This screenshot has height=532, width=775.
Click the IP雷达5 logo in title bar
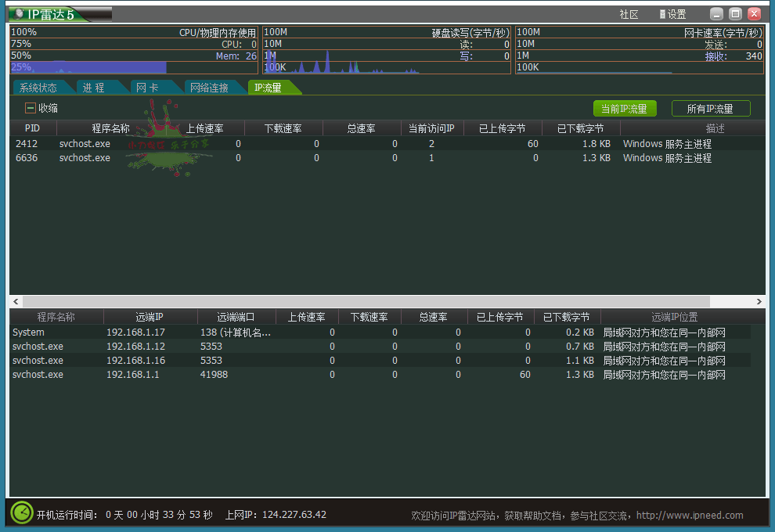click(x=59, y=14)
